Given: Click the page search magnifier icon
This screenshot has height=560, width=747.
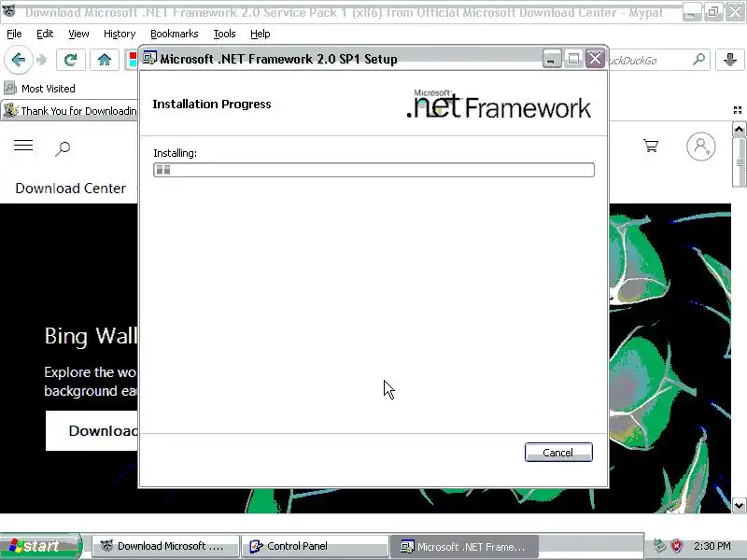Looking at the screenshot, I should (x=63, y=148).
